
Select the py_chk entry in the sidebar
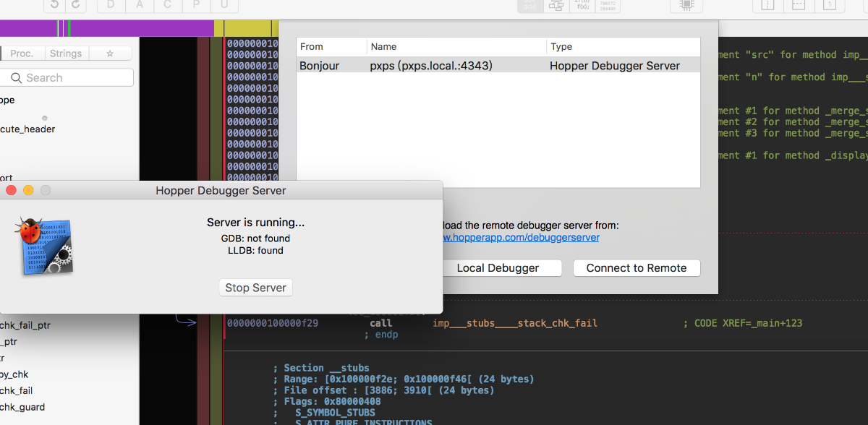pos(14,374)
